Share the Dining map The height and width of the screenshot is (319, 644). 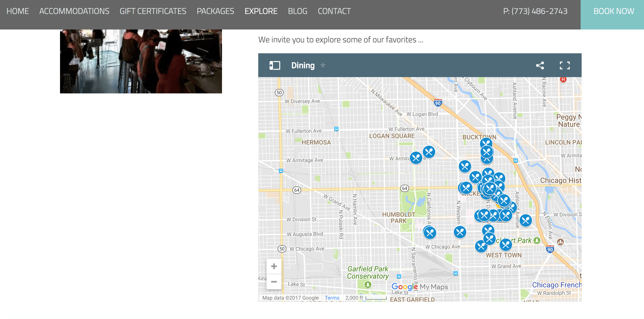click(540, 65)
